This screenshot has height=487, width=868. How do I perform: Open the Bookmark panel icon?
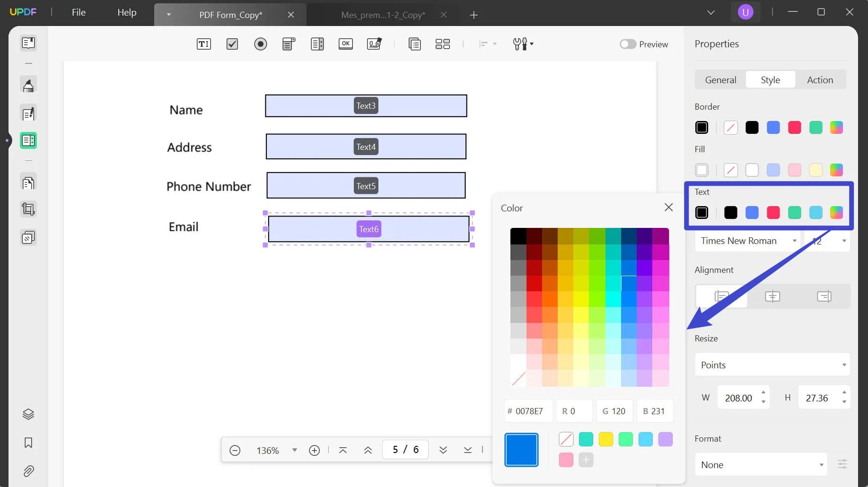(28, 443)
